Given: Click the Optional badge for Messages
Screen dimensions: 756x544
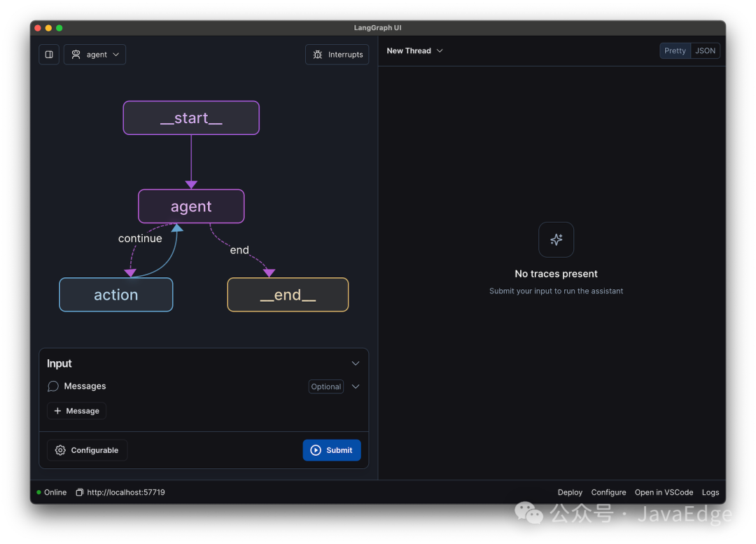Looking at the screenshot, I should click(x=326, y=386).
